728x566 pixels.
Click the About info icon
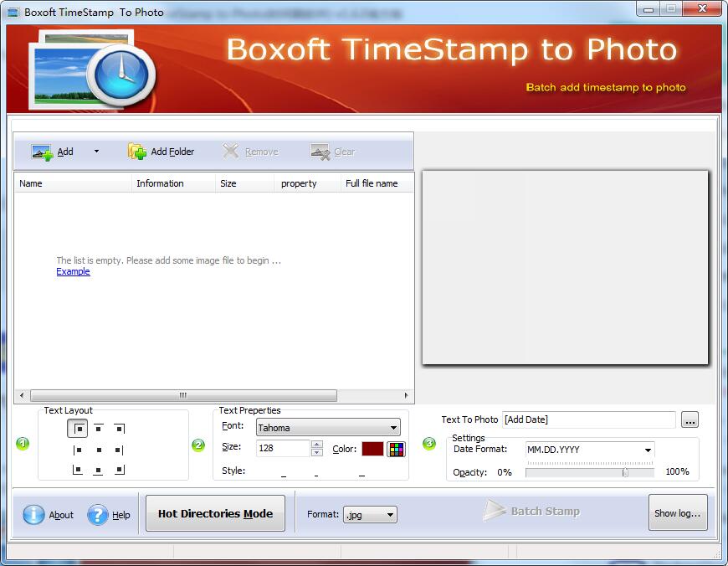(34, 515)
